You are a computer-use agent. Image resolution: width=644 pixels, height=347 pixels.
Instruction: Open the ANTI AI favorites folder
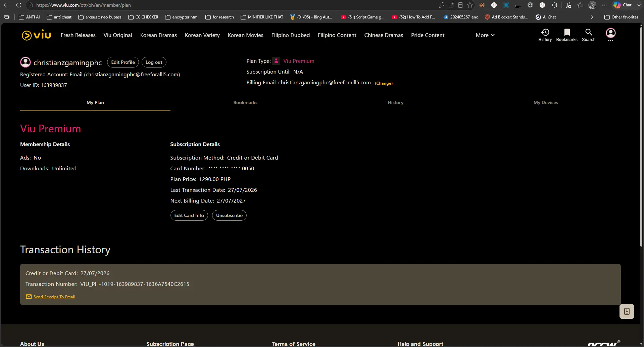[29, 17]
